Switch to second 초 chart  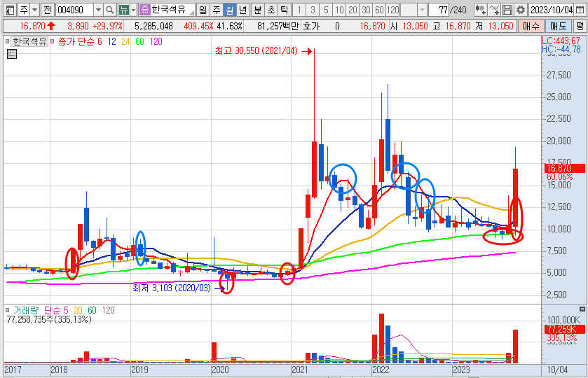point(271,10)
